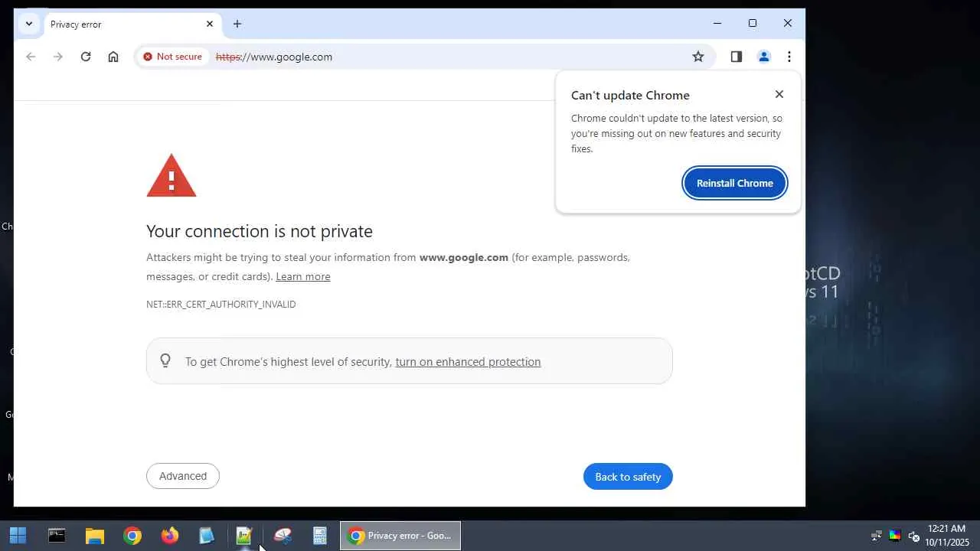This screenshot has height=551, width=980.
Task: Click the Reinstall Chrome button
Action: [735, 183]
